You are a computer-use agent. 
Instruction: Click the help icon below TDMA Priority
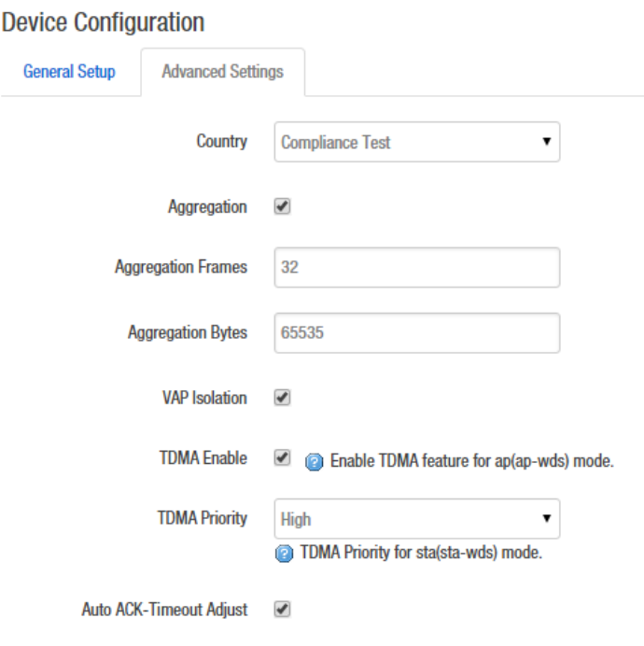point(283,553)
